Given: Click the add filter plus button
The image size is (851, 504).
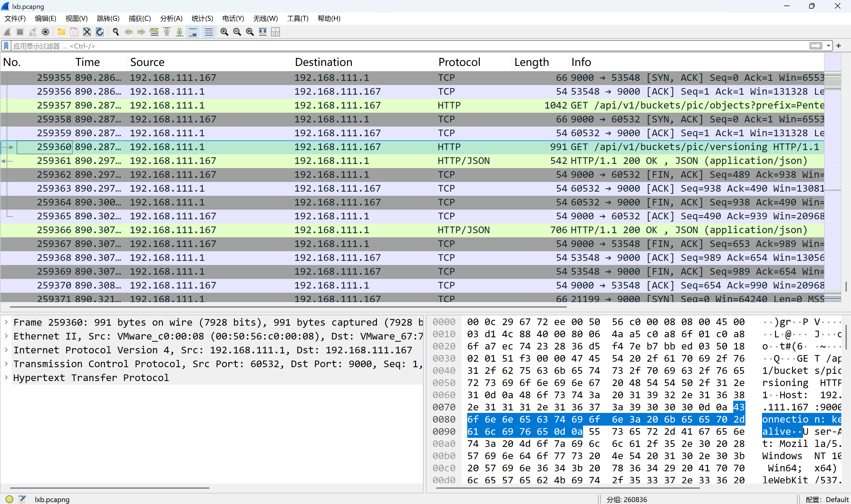Looking at the screenshot, I should (839, 46).
